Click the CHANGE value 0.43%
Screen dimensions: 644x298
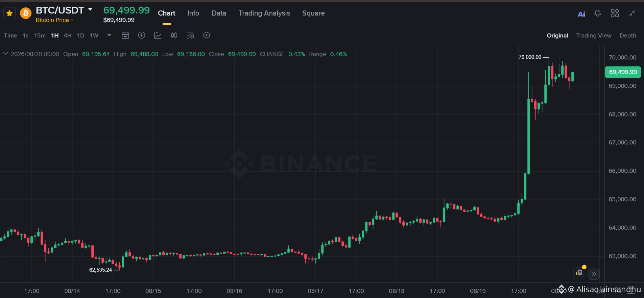click(296, 54)
